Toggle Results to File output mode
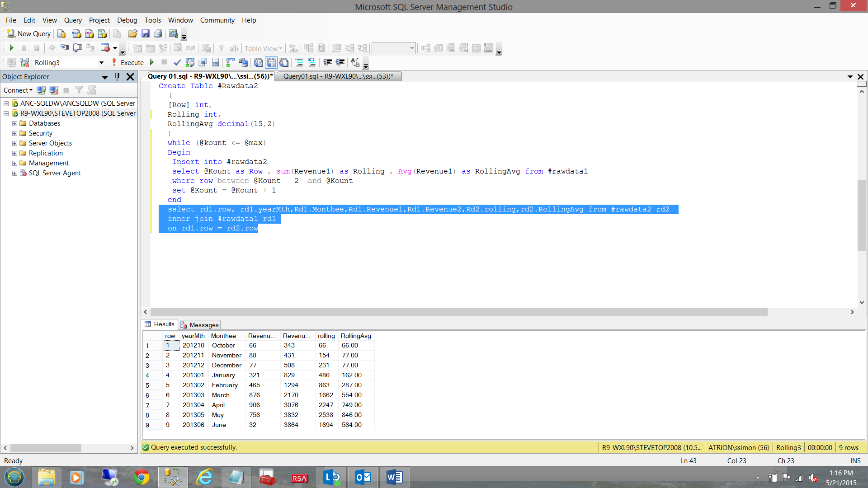Image resolution: width=868 pixels, height=488 pixels. point(284,62)
